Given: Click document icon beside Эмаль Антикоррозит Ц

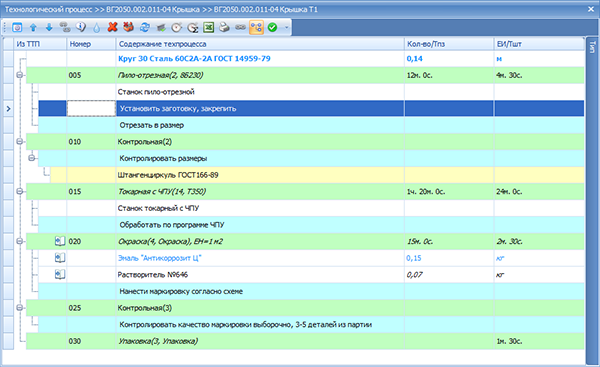Looking at the screenshot, I should 60,258.
